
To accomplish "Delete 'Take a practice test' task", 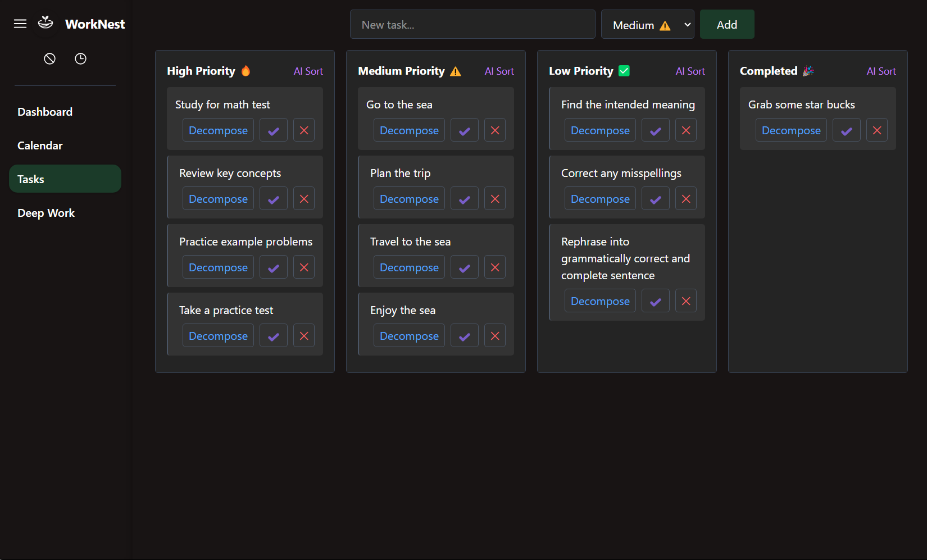I will point(304,336).
